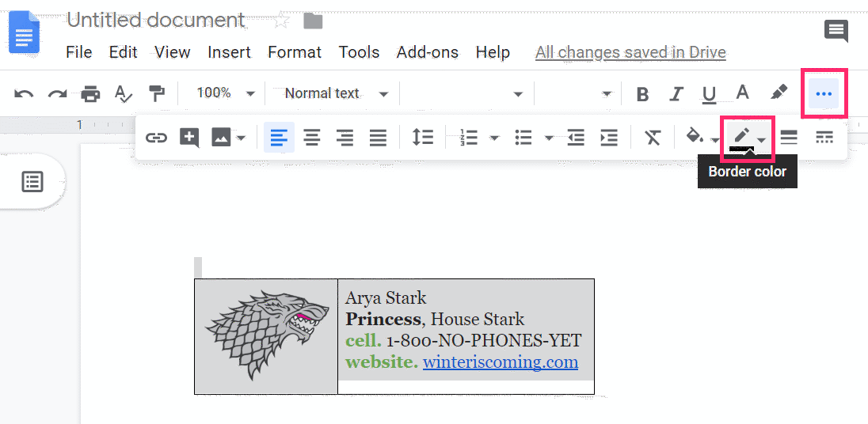This screenshot has height=424, width=868.
Task: Open the Format menu
Action: 295,52
